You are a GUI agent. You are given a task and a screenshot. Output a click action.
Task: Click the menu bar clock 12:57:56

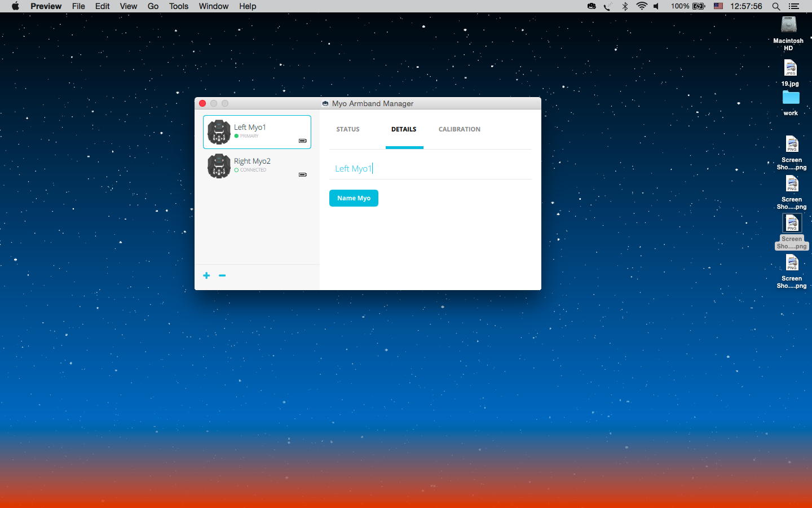point(746,6)
